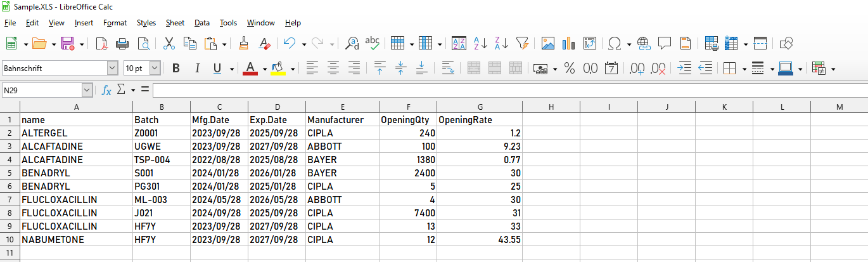Open the background color dropdown arrow
The image size is (868, 262).
292,69
